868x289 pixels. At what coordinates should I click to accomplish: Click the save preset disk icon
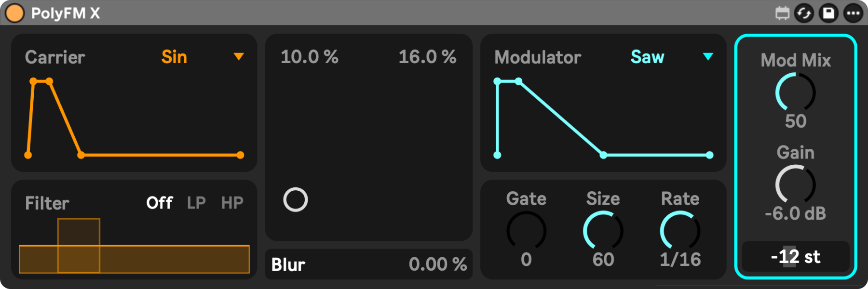click(828, 13)
